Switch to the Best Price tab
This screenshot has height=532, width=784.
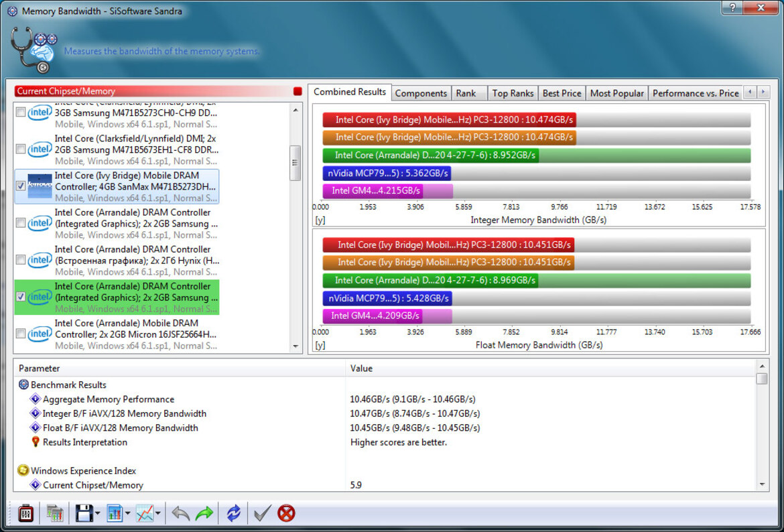point(562,94)
